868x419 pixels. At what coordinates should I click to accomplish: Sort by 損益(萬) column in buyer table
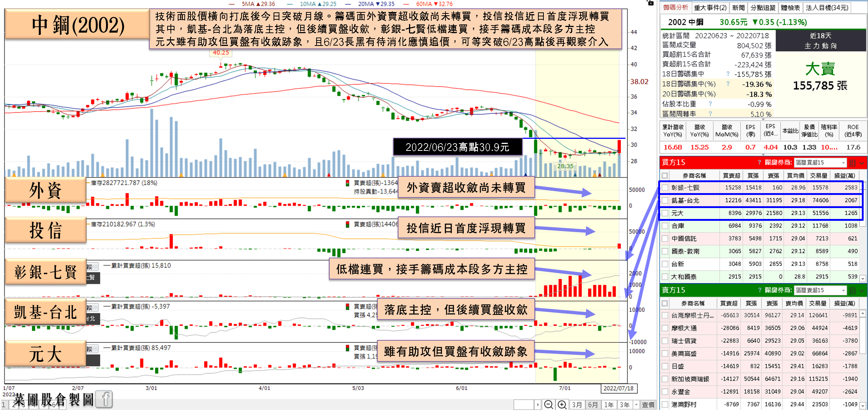pos(845,176)
